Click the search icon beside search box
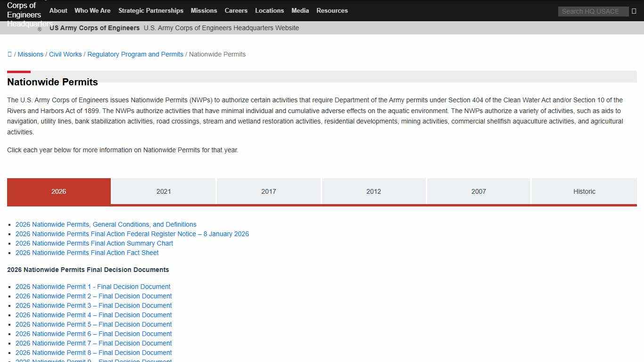The image size is (644, 362). (634, 11)
